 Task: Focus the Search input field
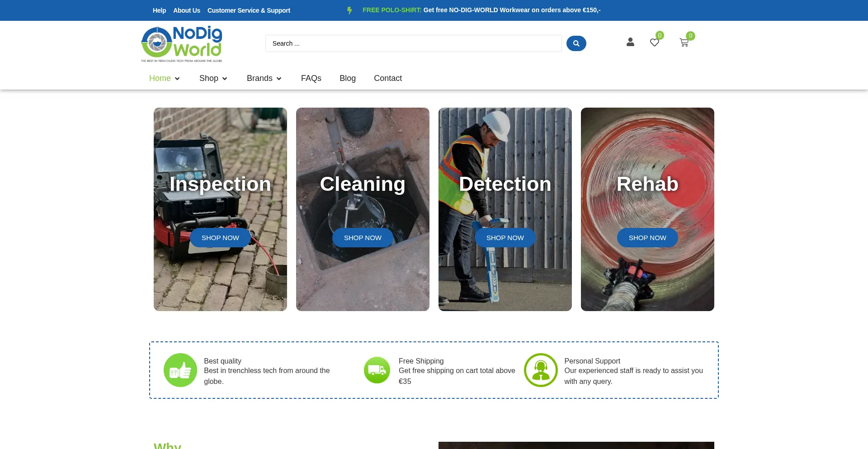tap(413, 43)
